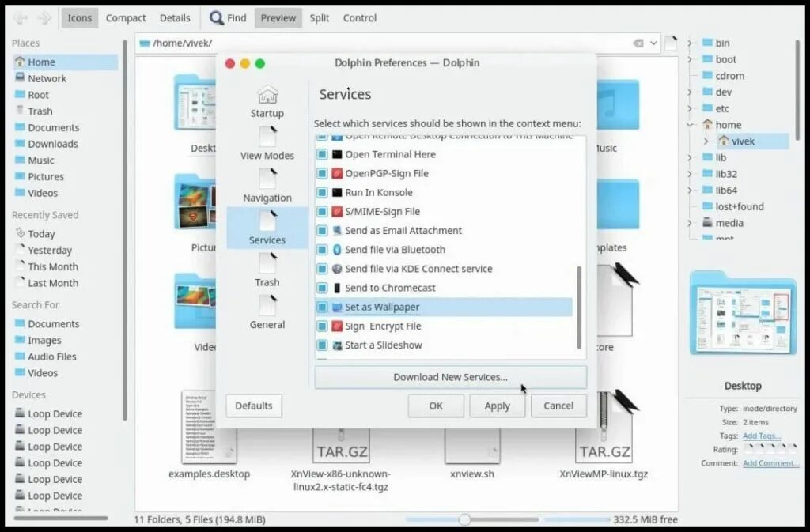Toggle the Send to Chromecast checkbox
Image resolution: width=810 pixels, height=532 pixels.
tap(322, 288)
